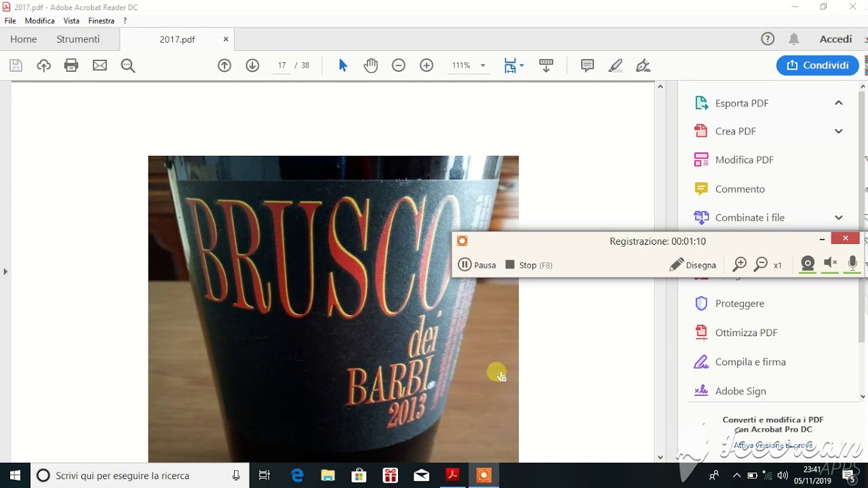This screenshot has width=868, height=488.
Task: Select the hand pan tool
Action: click(x=370, y=66)
